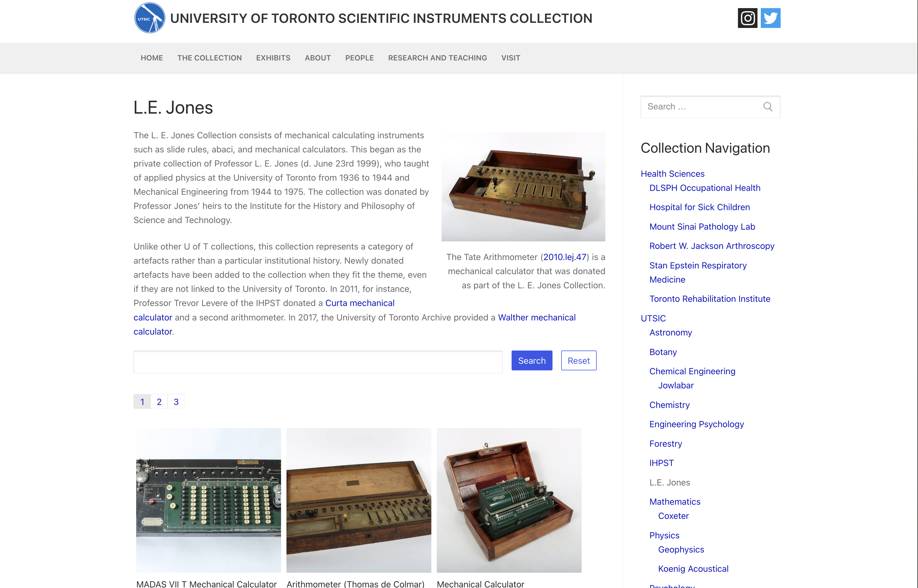Open the Thomas de Colmar arithmometer thumbnail
This screenshot has height=588, width=918.
pyautogui.click(x=358, y=500)
